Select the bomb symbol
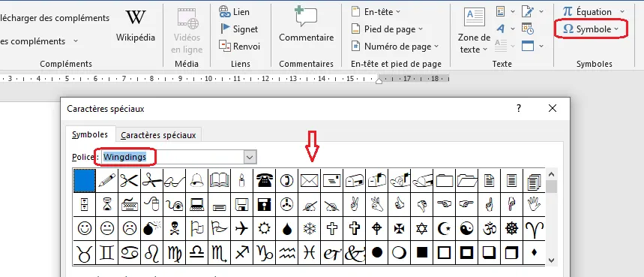 152,228
